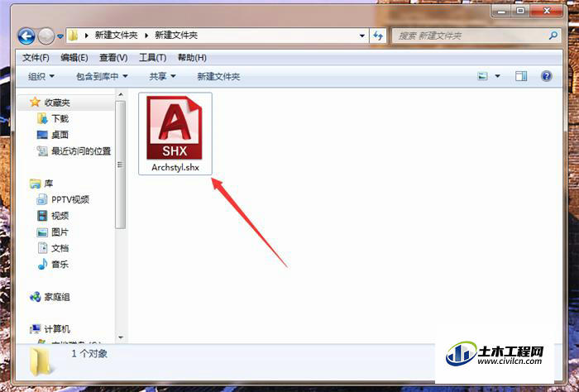Toggle the preview pane icon
This screenshot has height=392, width=579.
[521, 76]
